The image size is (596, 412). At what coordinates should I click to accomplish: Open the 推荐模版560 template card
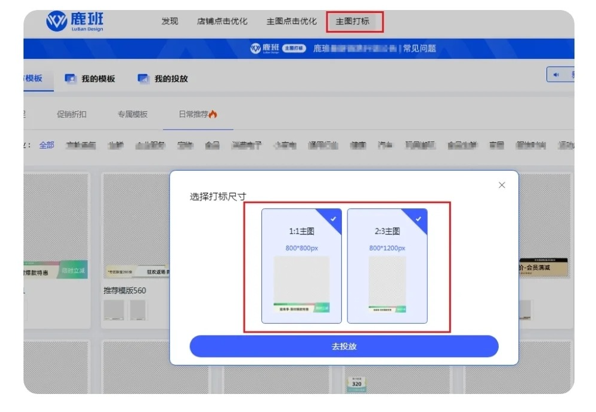point(135,251)
